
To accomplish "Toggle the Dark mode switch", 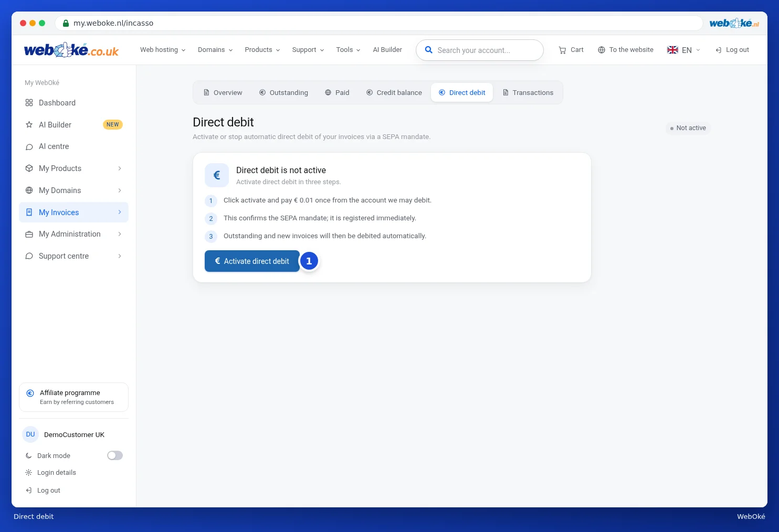I will coord(115,455).
